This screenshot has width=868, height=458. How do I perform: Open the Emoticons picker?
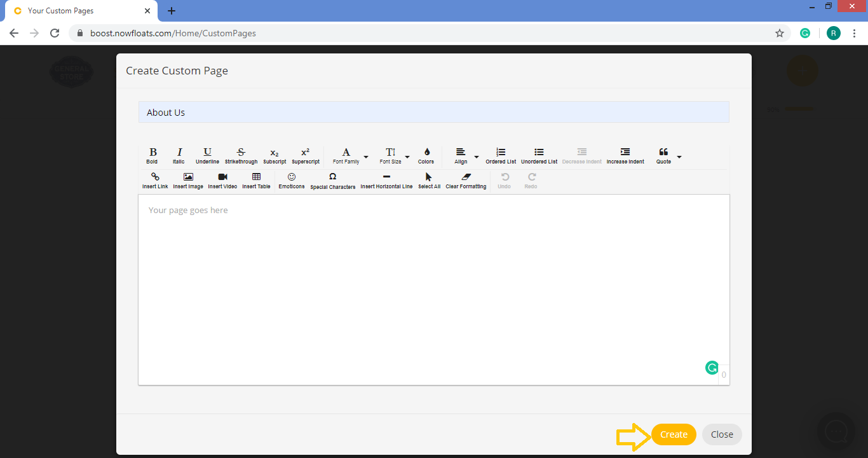click(x=291, y=180)
